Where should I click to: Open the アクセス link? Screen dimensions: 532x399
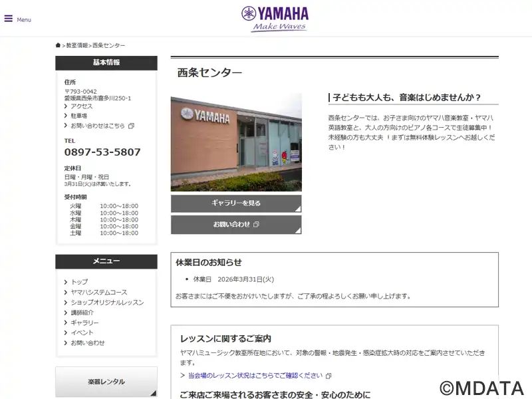coord(81,106)
